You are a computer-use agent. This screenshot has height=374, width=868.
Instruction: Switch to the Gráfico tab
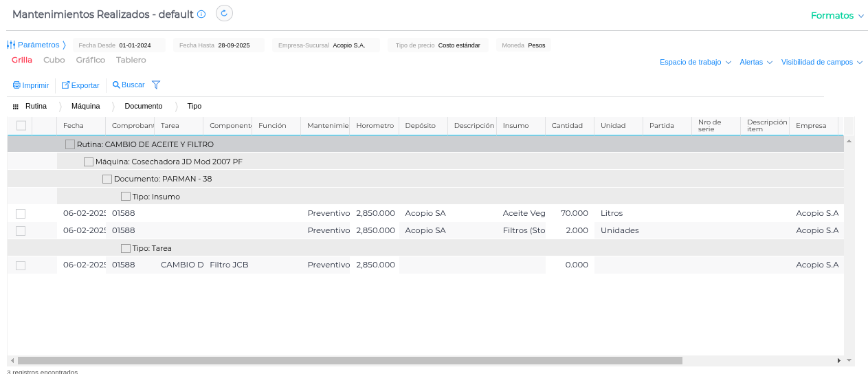click(90, 60)
